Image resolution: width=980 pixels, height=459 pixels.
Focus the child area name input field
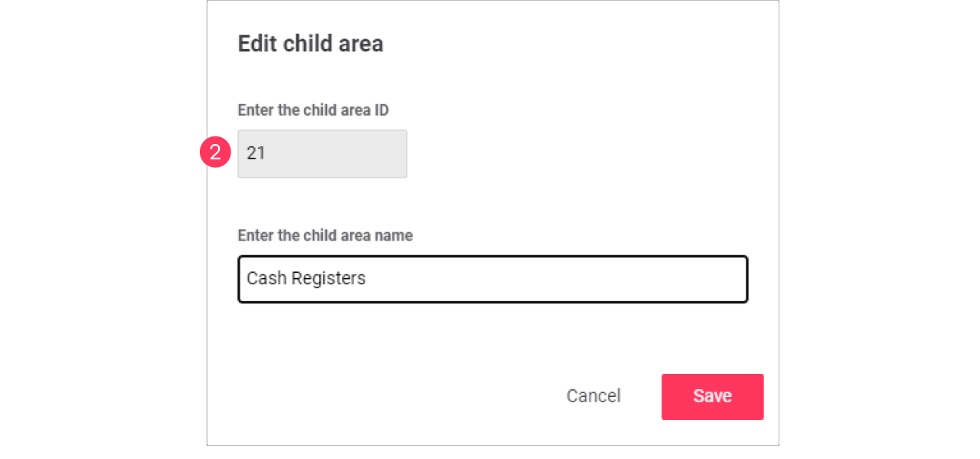[492, 279]
